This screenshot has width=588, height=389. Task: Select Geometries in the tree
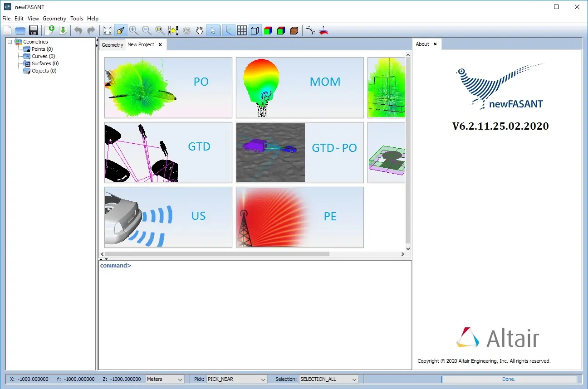click(x=35, y=42)
